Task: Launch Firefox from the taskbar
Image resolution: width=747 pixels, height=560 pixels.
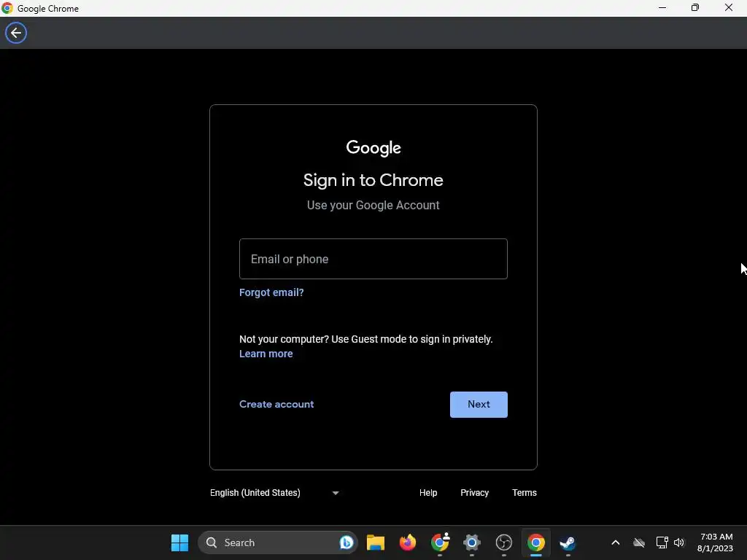Action: pyautogui.click(x=407, y=542)
